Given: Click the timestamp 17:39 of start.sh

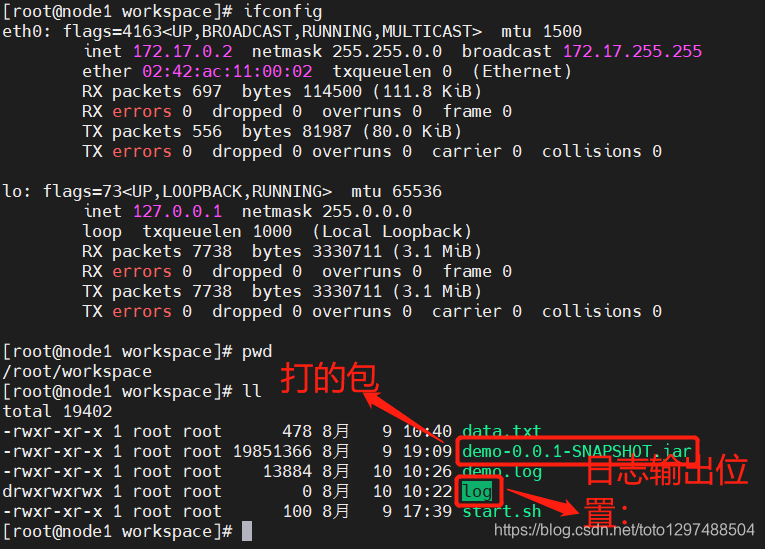Looking at the screenshot, I should point(427,511).
